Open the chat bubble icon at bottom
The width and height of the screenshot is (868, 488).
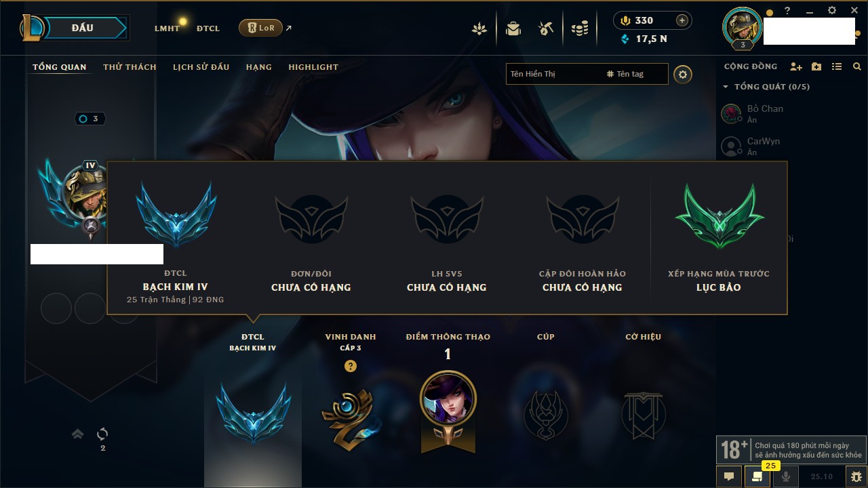coord(729,476)
